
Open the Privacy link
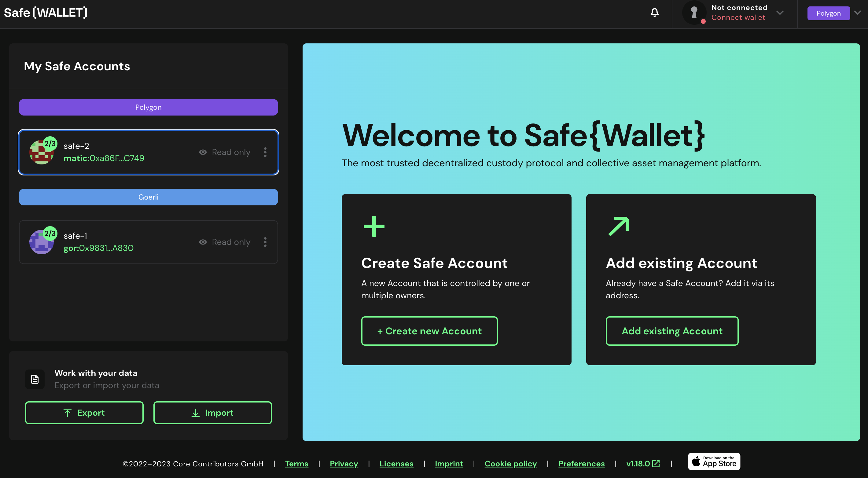[344, 464]
